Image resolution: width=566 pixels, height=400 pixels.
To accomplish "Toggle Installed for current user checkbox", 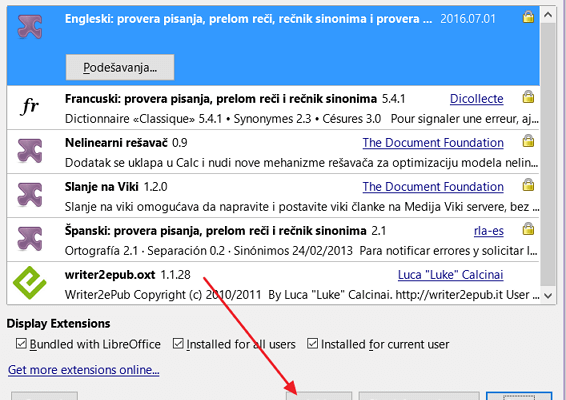I will 313,344.
